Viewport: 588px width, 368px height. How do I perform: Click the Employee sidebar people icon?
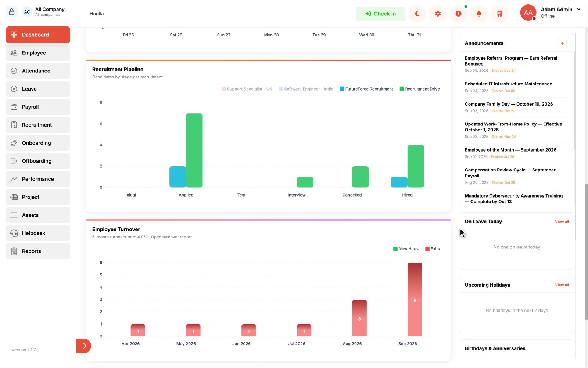click(14, 53)
